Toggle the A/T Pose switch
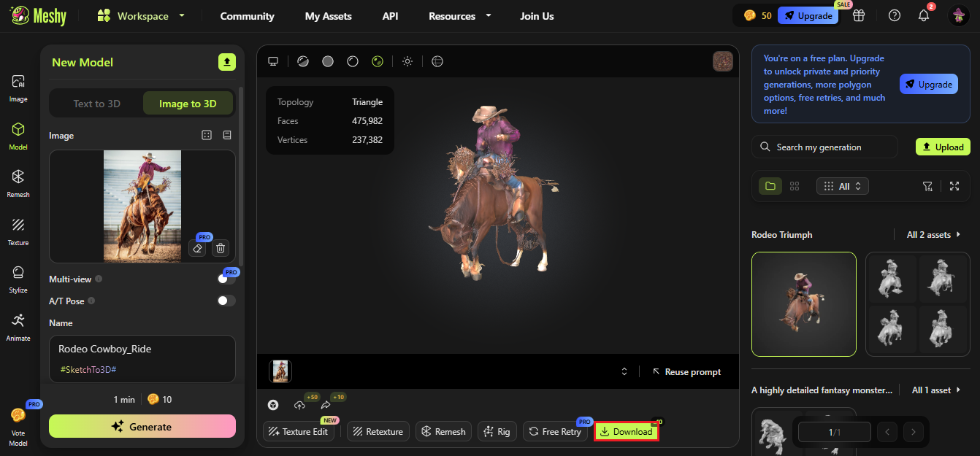This screenshot has height=456, width=980. [226, 301]
